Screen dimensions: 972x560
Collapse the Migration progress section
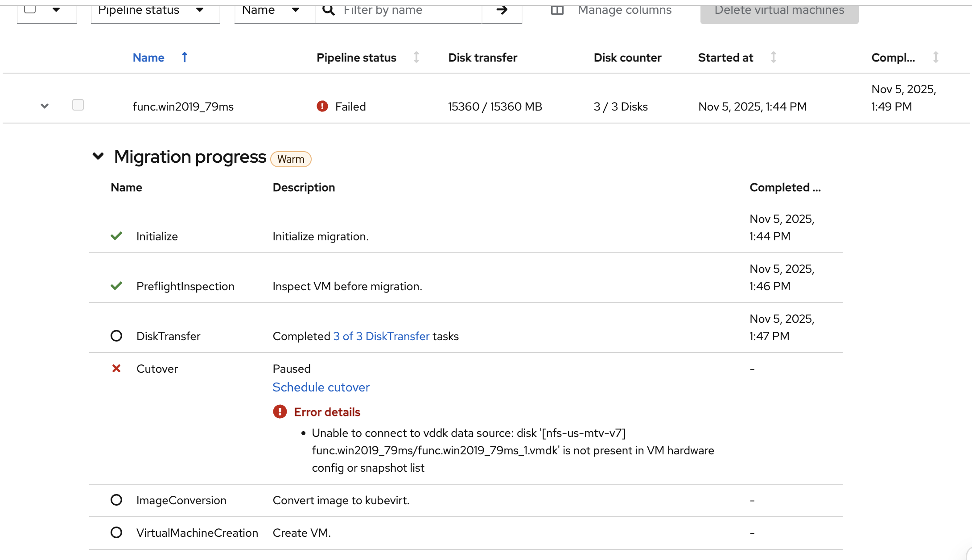(98, 156)
